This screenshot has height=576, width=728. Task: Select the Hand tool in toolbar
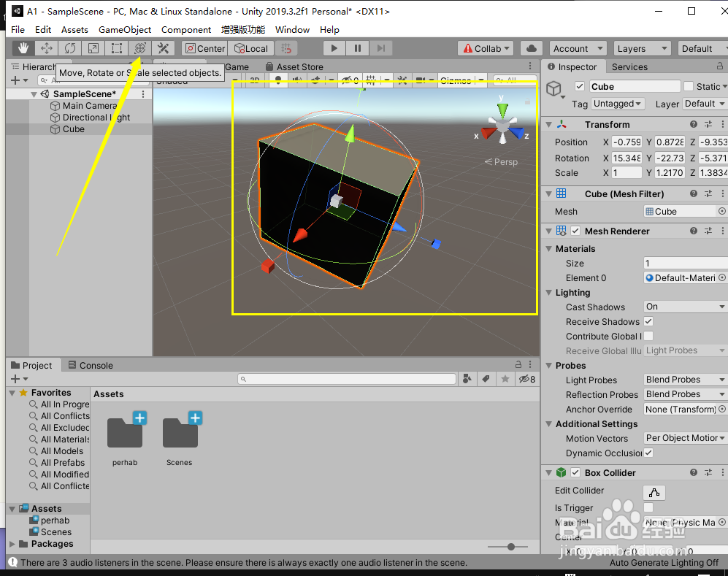pyautogui.click(x=23, y=48)
